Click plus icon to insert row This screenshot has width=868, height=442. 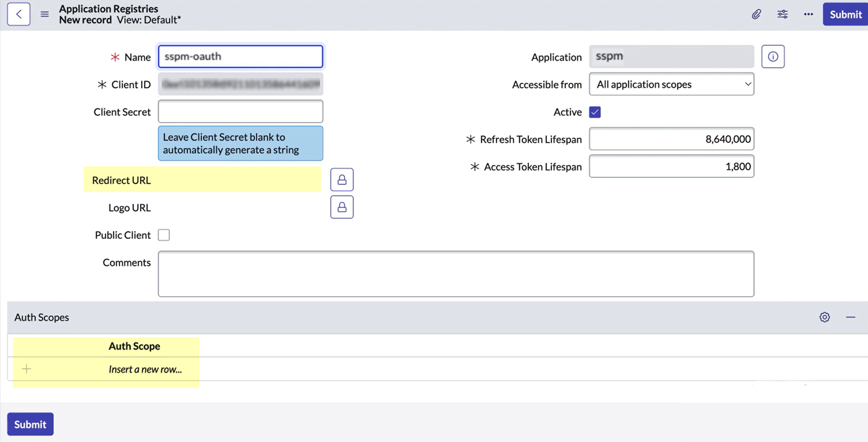[x=27, y=369]
